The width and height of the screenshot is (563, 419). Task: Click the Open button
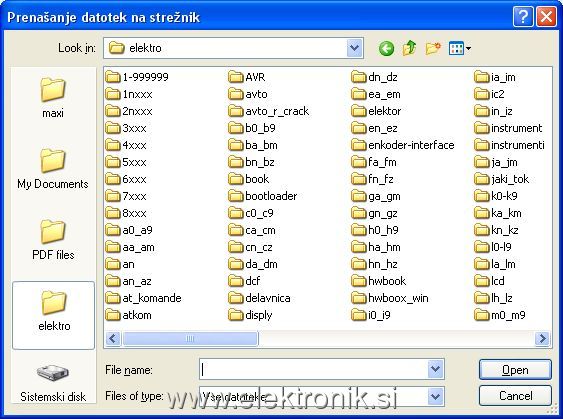click(515, 370)
